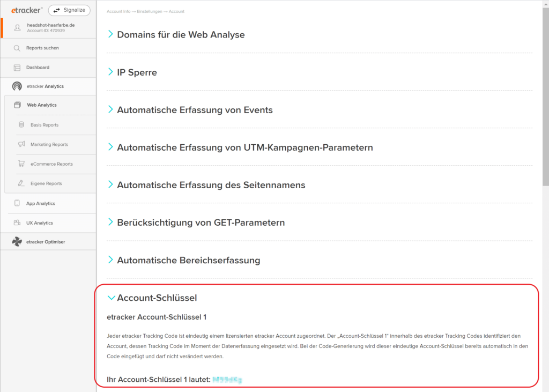Click the Marketing Reports megaphone icon

(x=21, y=144)
